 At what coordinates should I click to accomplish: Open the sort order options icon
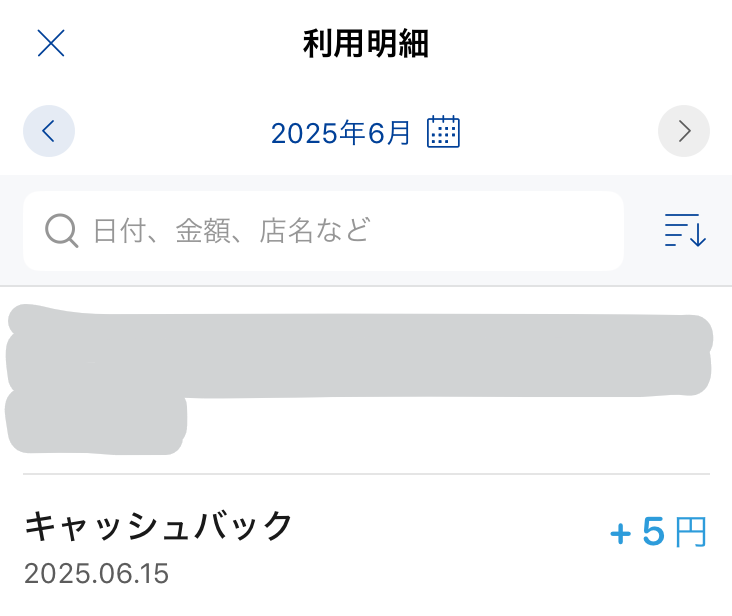point(685,231)
